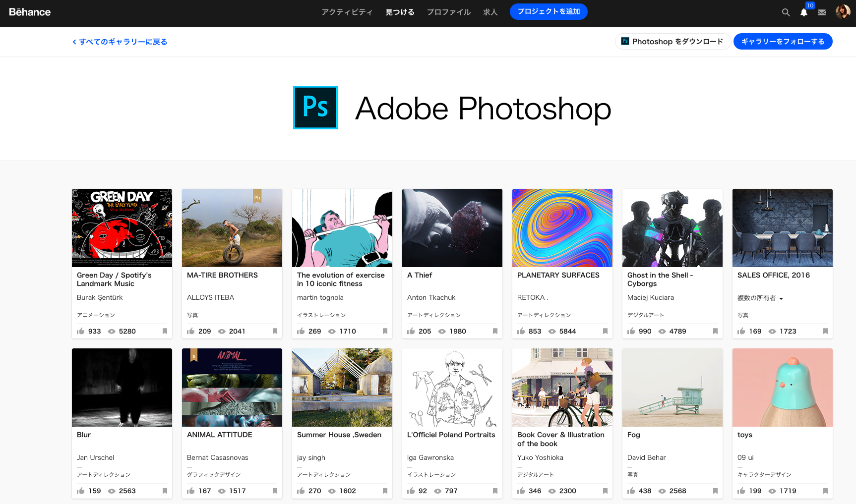The height and width of the screenshot is (504, 856).
Task: Like the PLANETARY SURFACES thumbs-up icon
Action: (x=521, y=331)
